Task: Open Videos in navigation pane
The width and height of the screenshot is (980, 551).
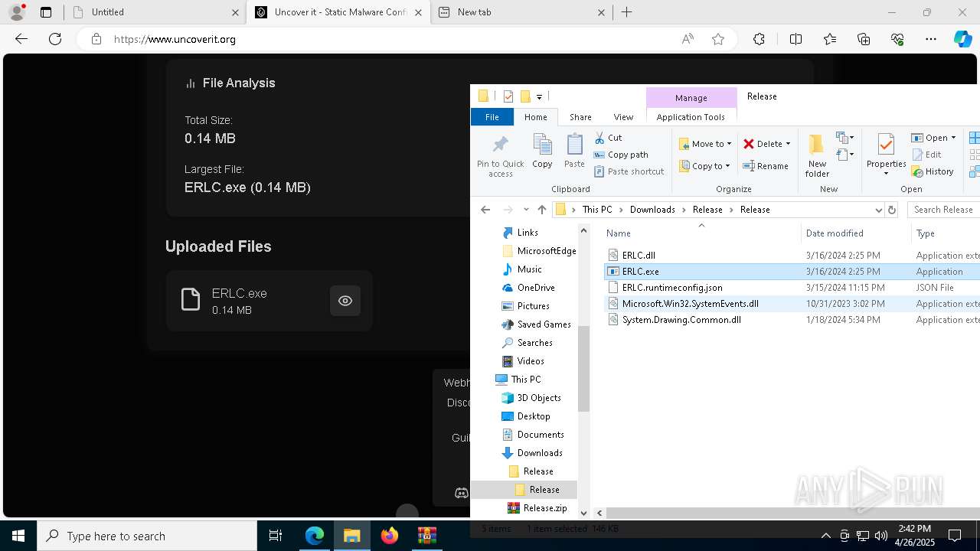Action: 531,361
